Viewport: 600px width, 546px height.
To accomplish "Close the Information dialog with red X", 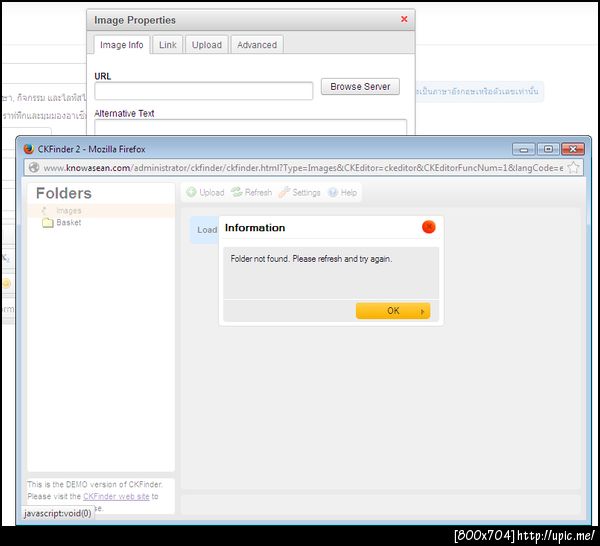I will pos(429,227).
